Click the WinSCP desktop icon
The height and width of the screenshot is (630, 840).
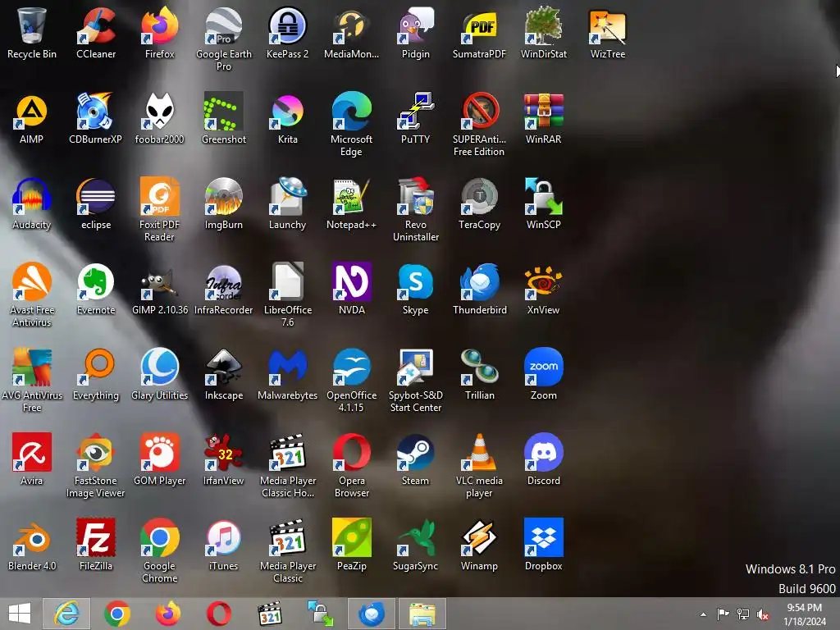tap(543, 203)
